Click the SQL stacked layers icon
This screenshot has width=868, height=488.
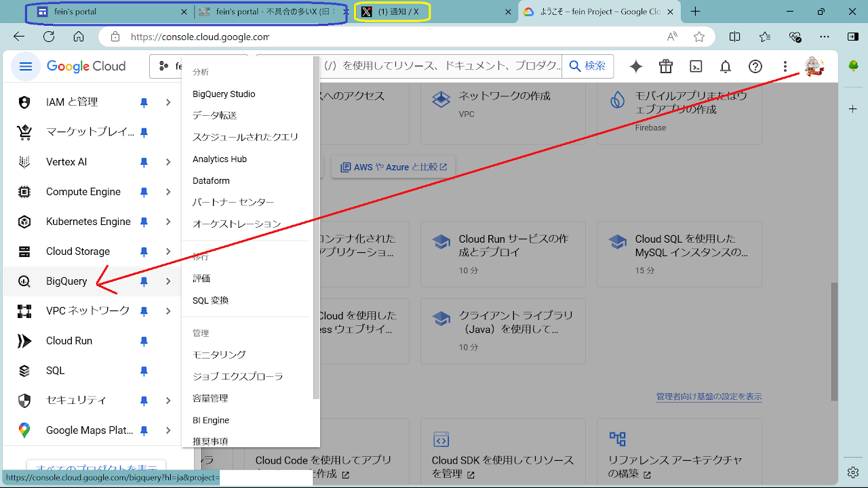click(24, 371)
